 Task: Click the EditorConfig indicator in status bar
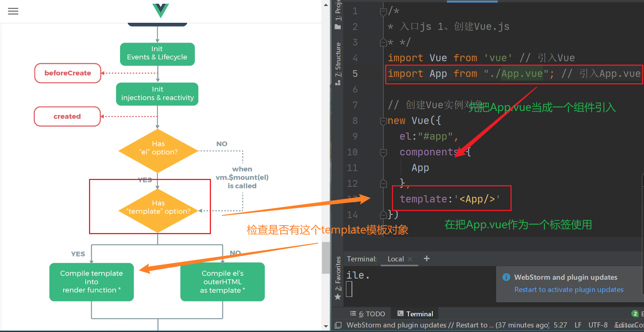click(x=629, y=325)
